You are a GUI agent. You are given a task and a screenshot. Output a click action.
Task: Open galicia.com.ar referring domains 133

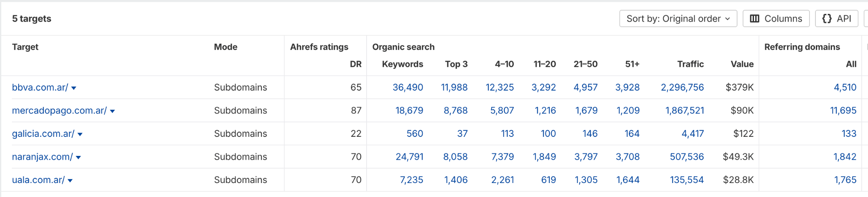(849, 133)
